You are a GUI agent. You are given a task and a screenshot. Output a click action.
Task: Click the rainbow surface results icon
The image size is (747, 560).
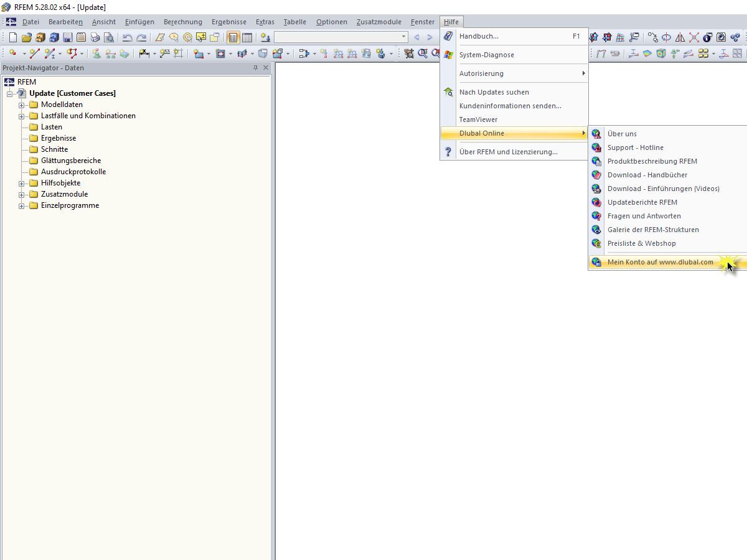click(647, 54)
